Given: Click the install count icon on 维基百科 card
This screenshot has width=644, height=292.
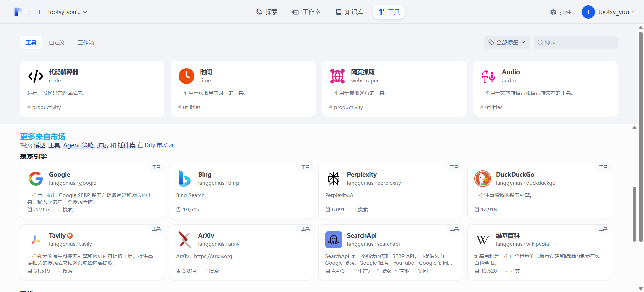Looking at the screenshot, I should click(x=477, y=271).
